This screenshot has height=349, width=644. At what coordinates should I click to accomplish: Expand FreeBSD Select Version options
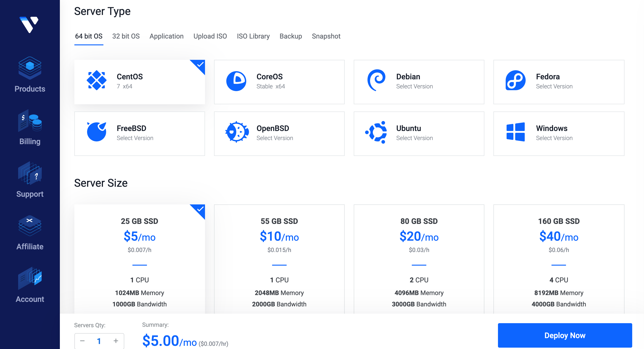coord(135,138)
